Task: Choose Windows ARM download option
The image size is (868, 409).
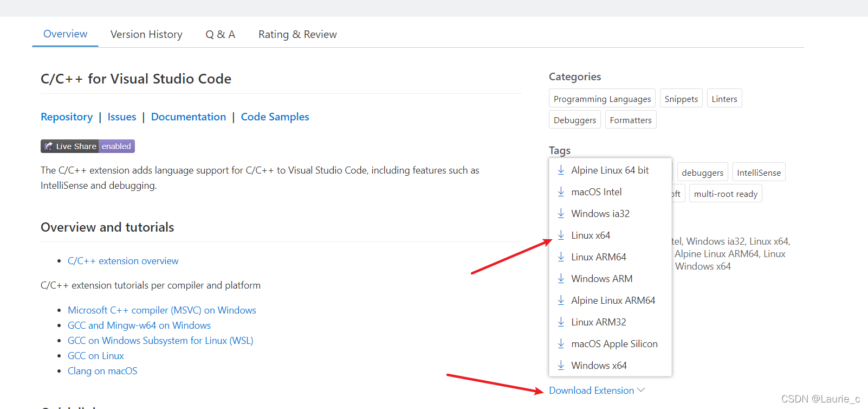Action: [610, 279]
